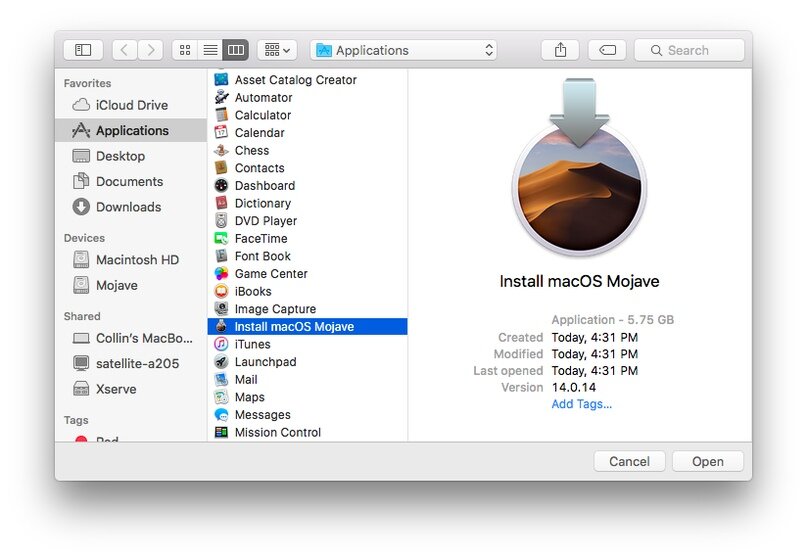Select Applications in Favorites sidebar

[x=131, y=130]
